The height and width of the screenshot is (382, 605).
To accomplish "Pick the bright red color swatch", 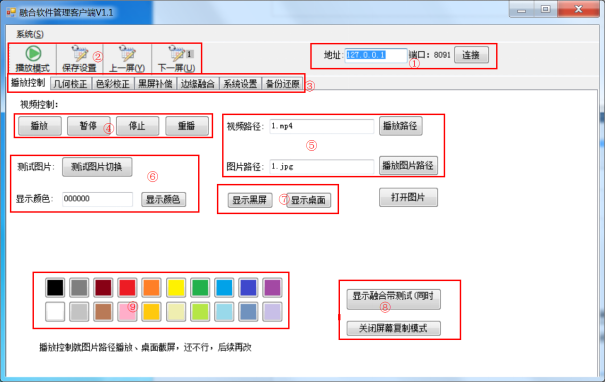I will [x=127, y=287].
